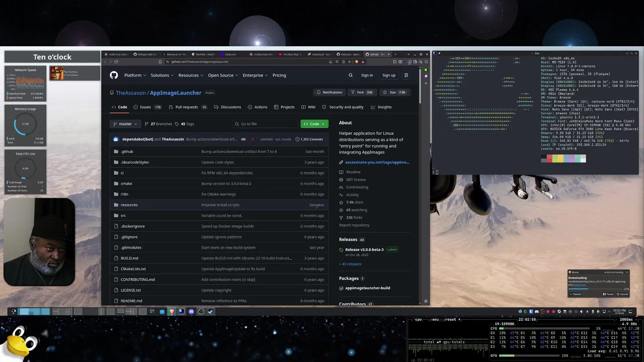Viewport: 644px width, 362px height.
Task: Open the Projects tab
Action: tap(284, 107)
